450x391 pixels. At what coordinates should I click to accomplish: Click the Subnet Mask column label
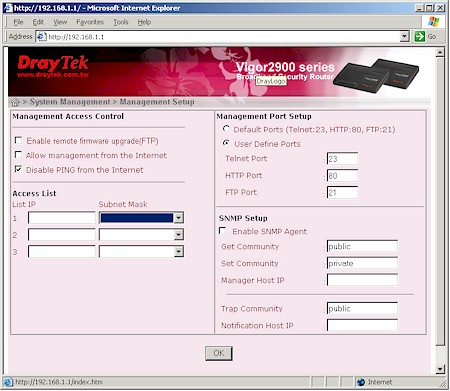coord(123,204)
